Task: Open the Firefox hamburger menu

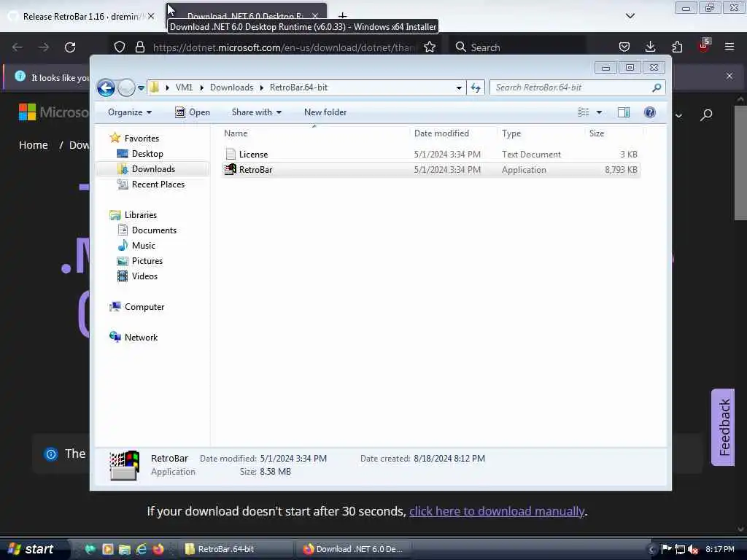Action: point(729,47)
